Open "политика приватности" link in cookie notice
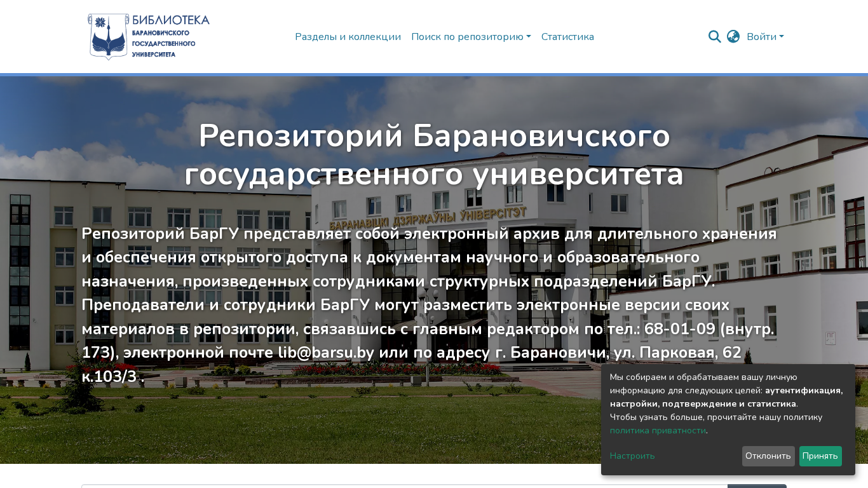This screenshot has height=488, width=868. (x=658, y=431)
